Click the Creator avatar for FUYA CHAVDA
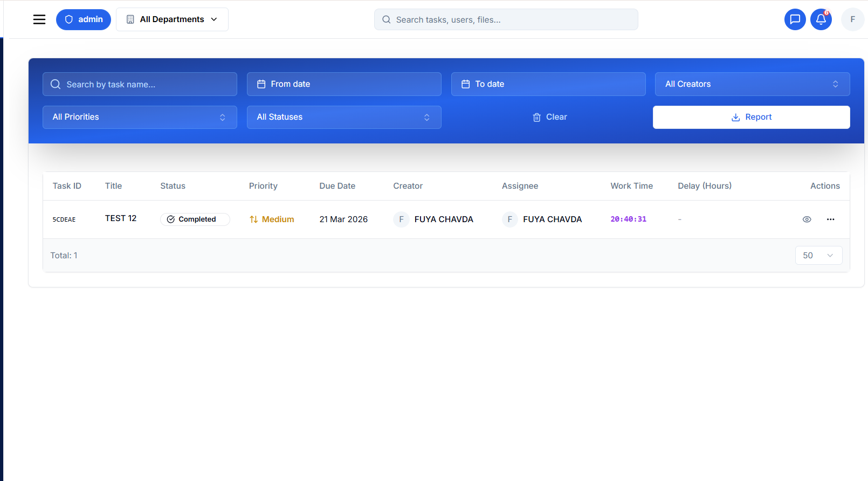Viewport: 868px width, 481px height. pyautogui.click(x=401, y=219)
